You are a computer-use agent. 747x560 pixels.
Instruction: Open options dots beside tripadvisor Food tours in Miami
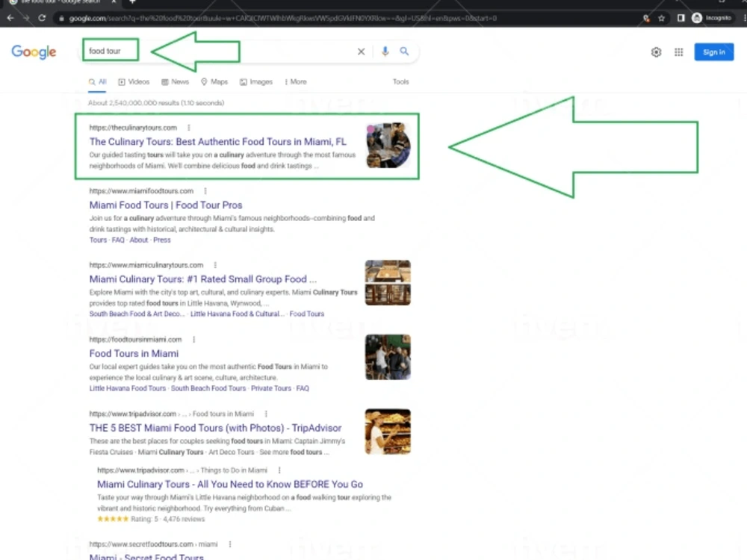tap(266, 414)
